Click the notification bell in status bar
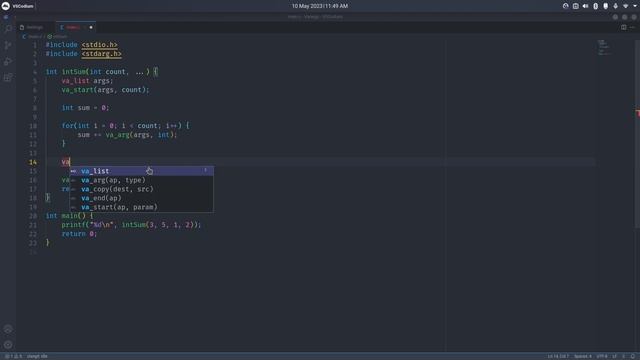Screen dimensions: 640x360 (x=633, y=356)
